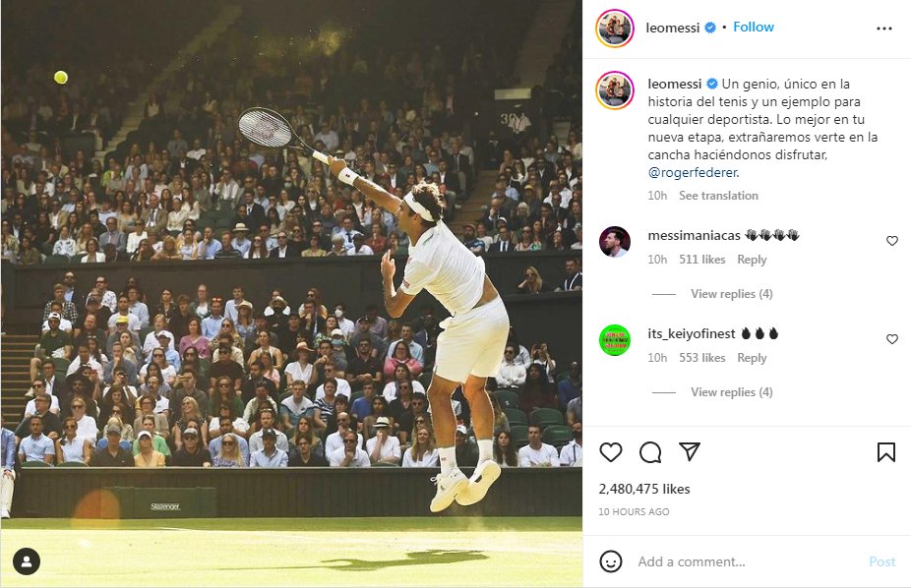Click See translation under caption
Screen dimensions: 911x588
(718, 196)
